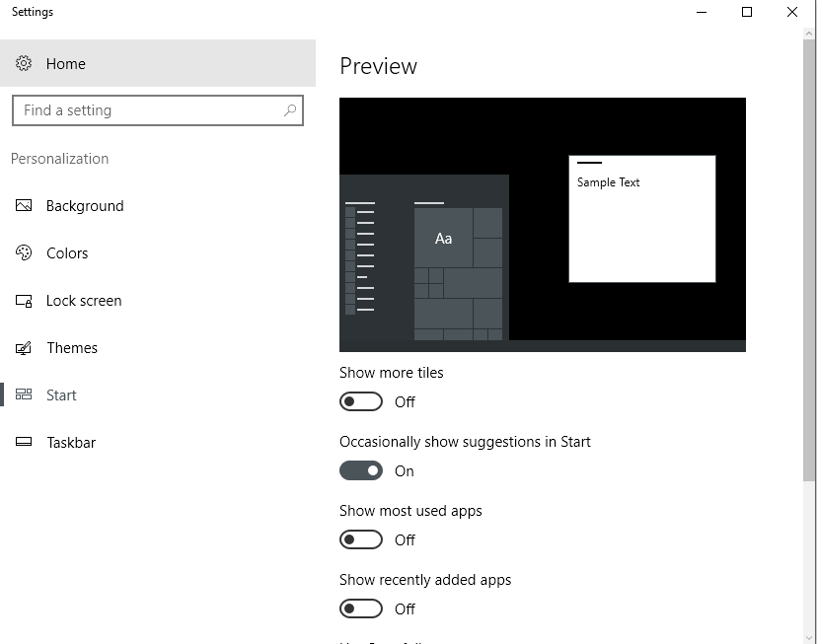Click the Background picture icon

tap(24, 206)
